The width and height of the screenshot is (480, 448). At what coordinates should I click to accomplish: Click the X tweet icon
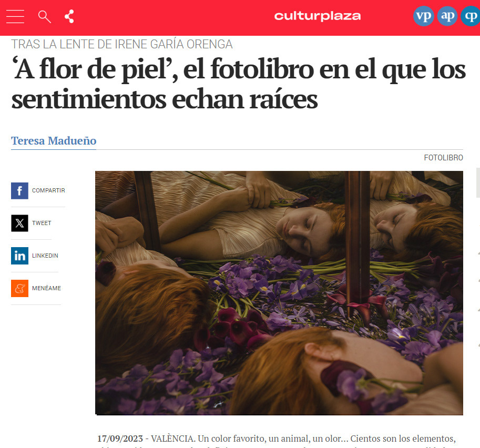pyautogui.click(x=19, y=223)
